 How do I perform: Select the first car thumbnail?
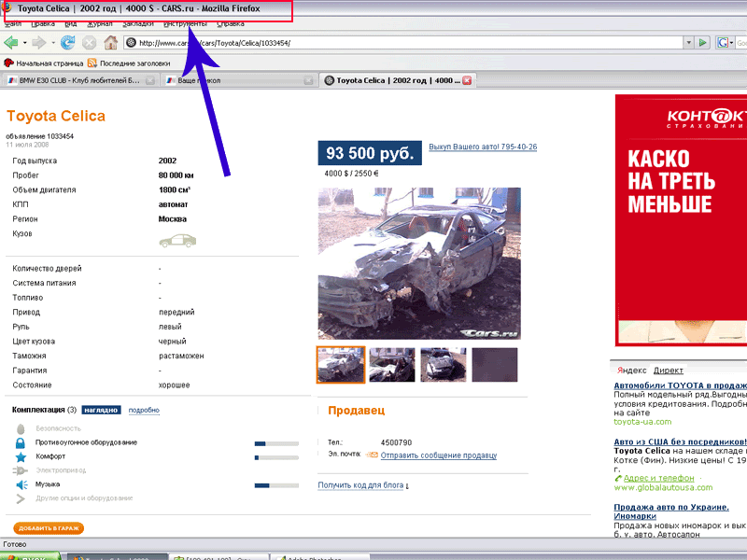341,365
